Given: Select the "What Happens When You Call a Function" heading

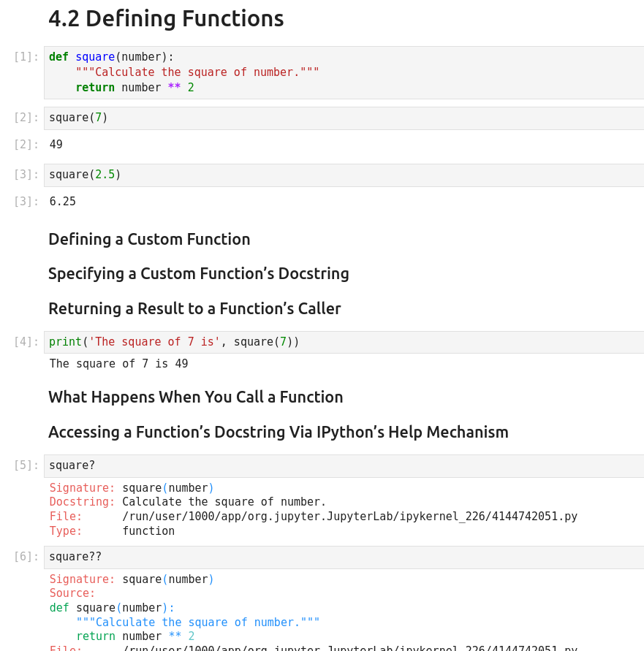Looking at the screenshot, I should click(x=195, y=397).
